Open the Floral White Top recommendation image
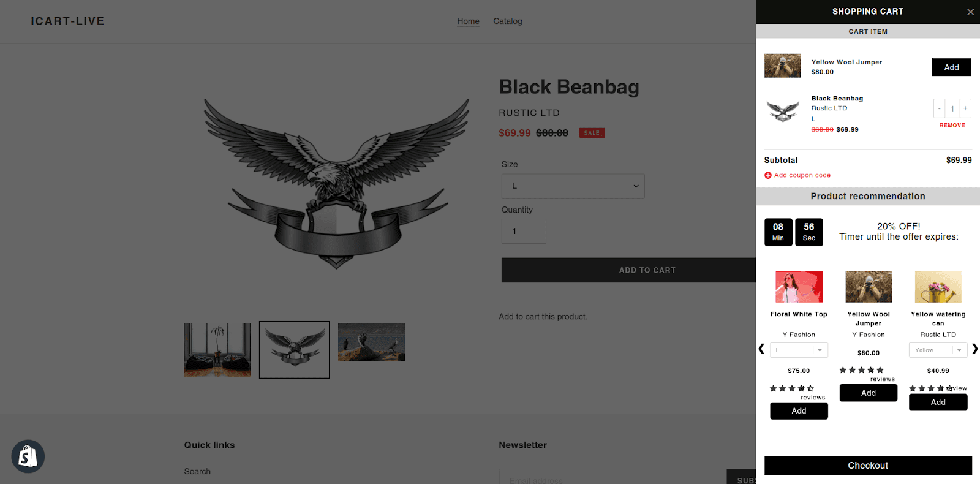The width and height of the screenshot is (980, 484). 799,287
